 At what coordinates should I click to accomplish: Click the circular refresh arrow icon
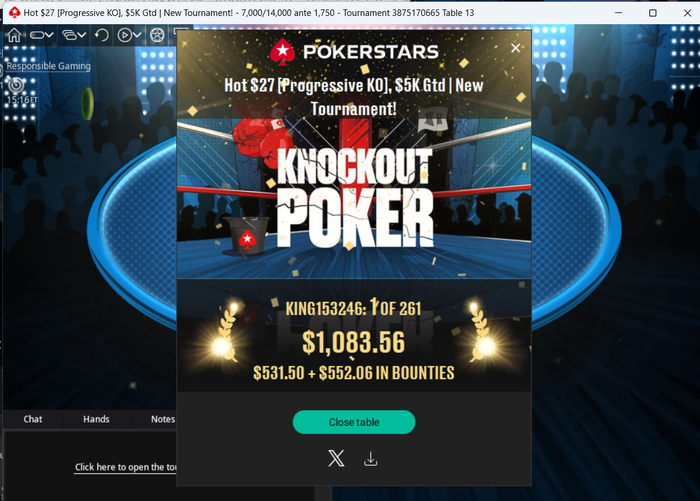(x=102, y=35)
